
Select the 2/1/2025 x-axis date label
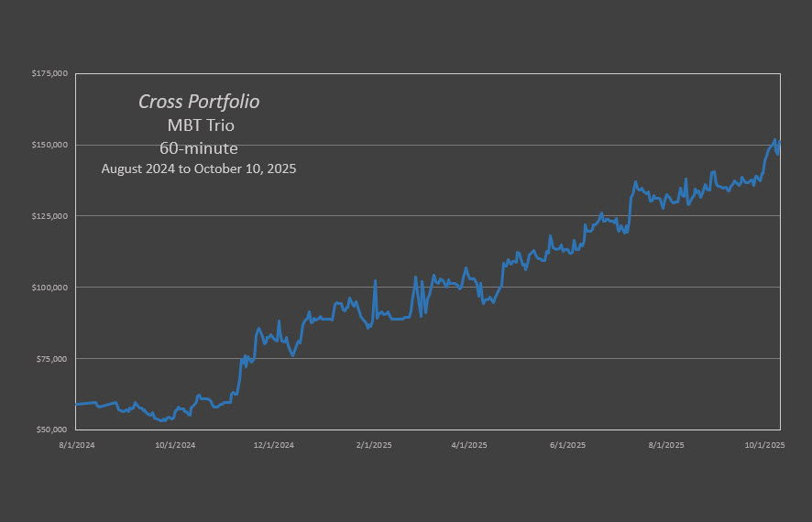375,445
